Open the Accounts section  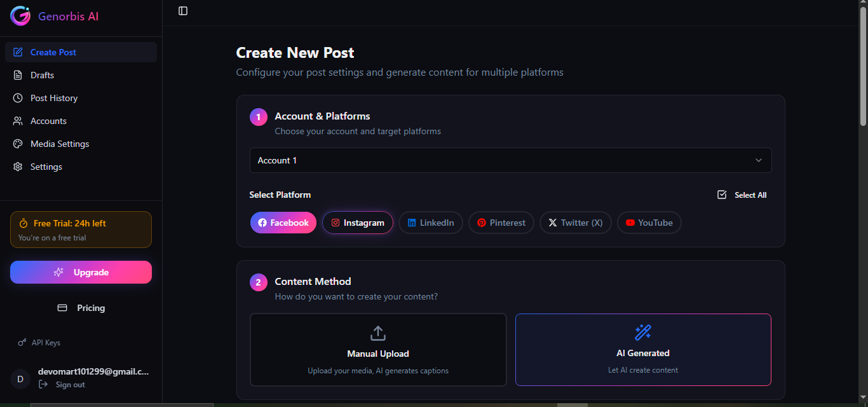tap(48, 120)
